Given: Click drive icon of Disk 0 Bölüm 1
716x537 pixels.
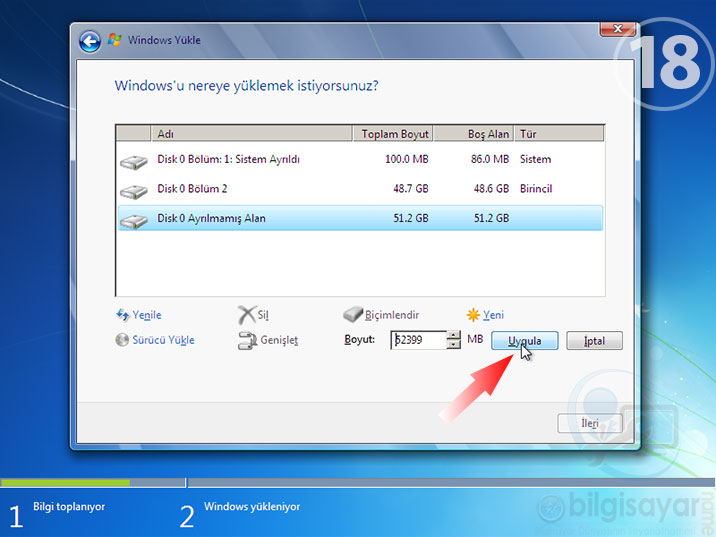Looking at the screenshot, I should point(134,162).
